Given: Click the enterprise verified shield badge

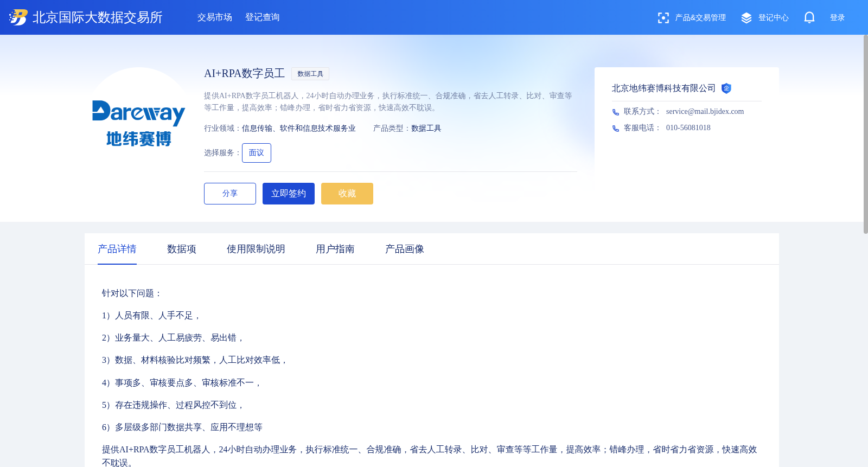Looking at the screenshot, I should coord(726,88).
